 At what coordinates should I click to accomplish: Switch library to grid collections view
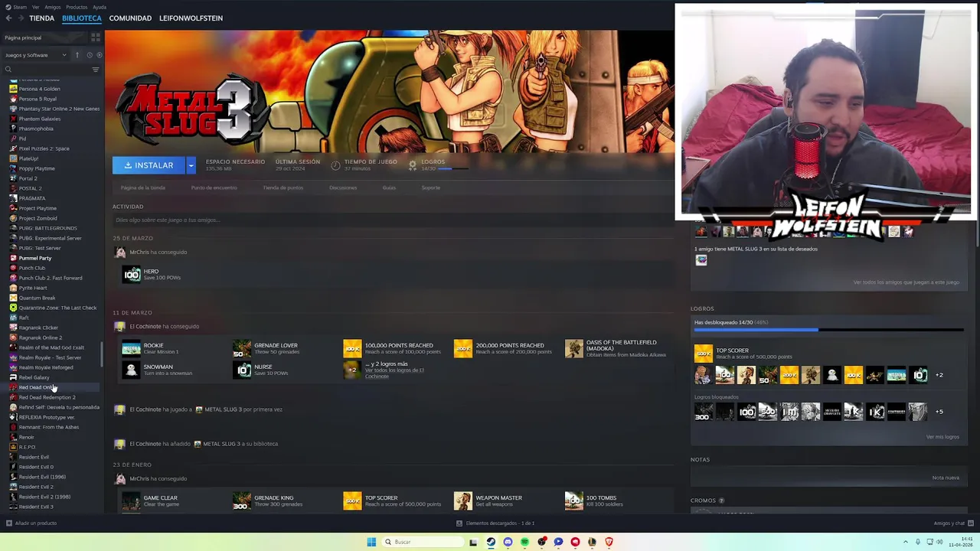96,37
